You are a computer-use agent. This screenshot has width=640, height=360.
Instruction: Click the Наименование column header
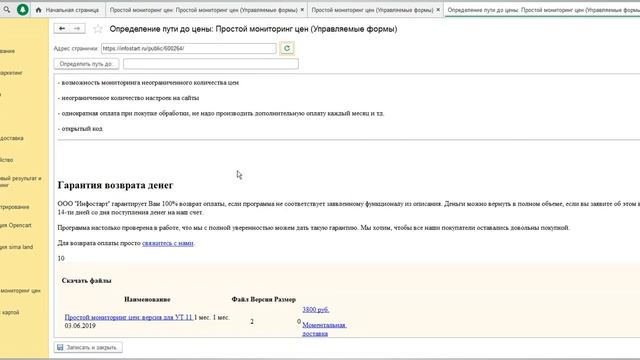coord(147,299)
